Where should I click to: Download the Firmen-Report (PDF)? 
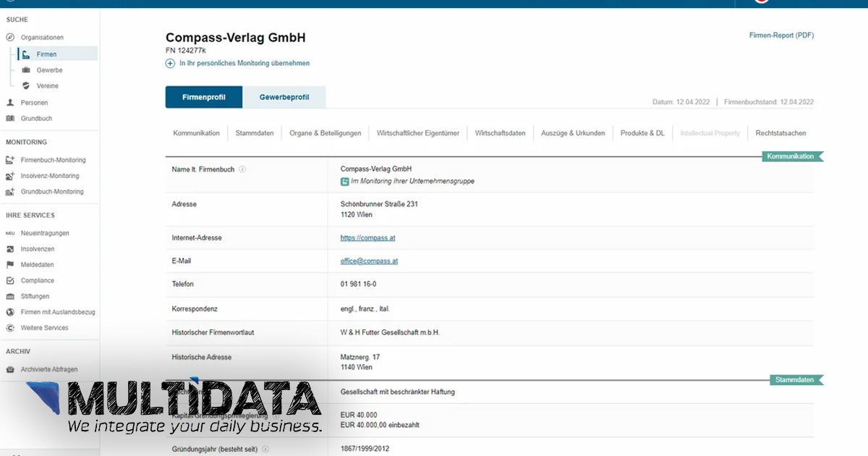click(781, 35)
